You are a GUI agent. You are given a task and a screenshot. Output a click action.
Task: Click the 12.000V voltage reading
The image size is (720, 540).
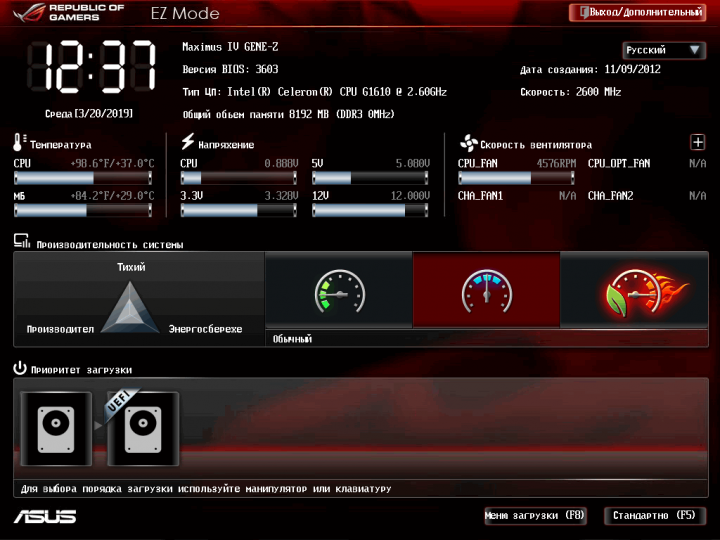click(410, 196)
